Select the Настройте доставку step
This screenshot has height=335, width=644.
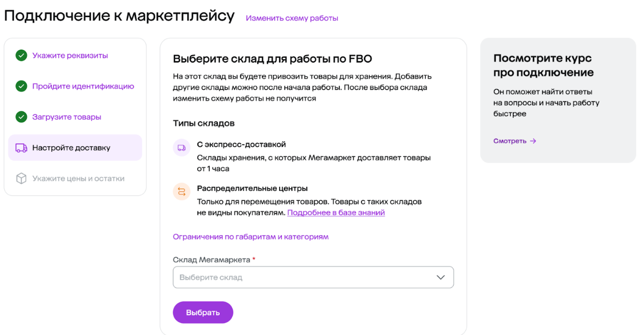tap(71, 148)
